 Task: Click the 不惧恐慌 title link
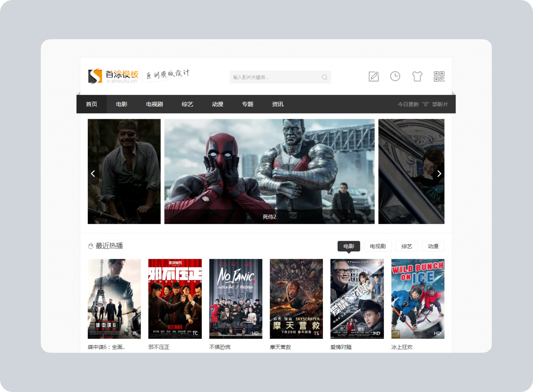click(220, 347)
